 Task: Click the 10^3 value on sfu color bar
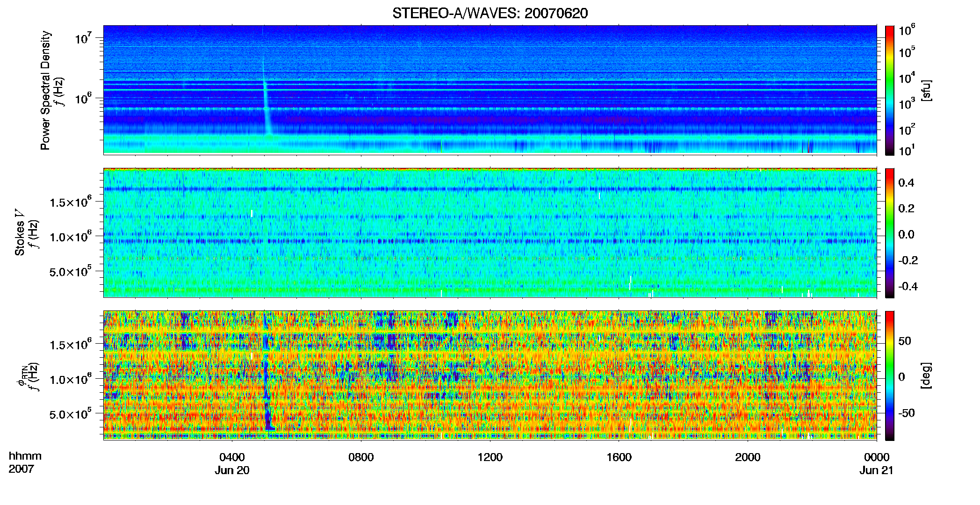pyautogui.click(x=907, y=103)
